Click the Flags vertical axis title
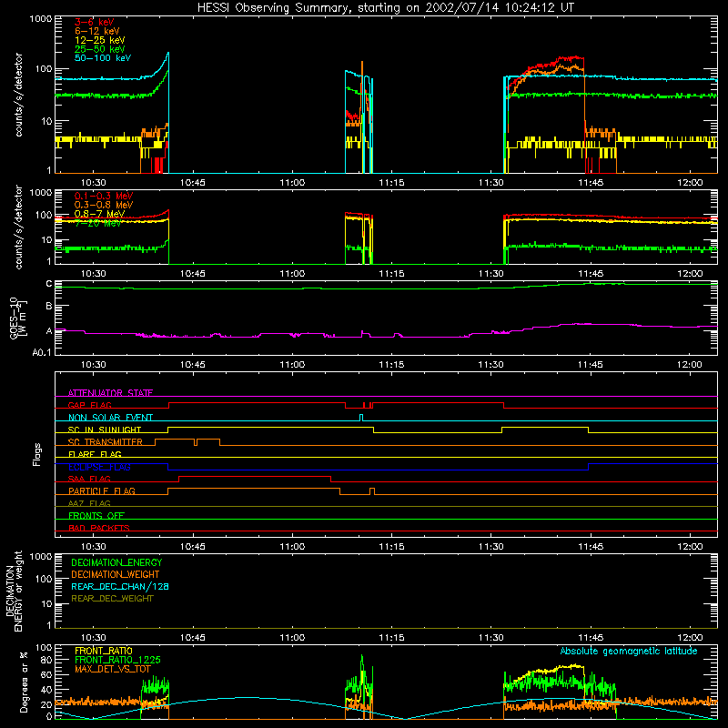The height and width of the screenshot is (728, 728). click(x=37, y=454)
